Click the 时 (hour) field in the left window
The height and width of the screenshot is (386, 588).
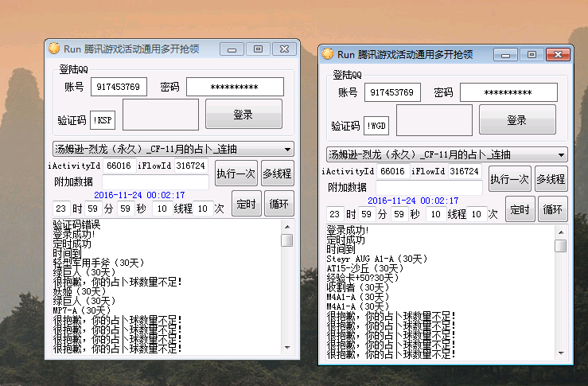pos(61,209)
